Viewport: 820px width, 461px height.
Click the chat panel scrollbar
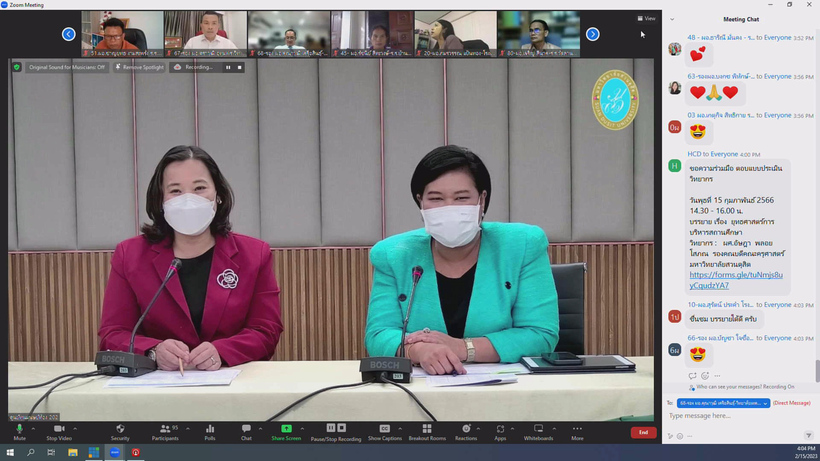[816, 370]
